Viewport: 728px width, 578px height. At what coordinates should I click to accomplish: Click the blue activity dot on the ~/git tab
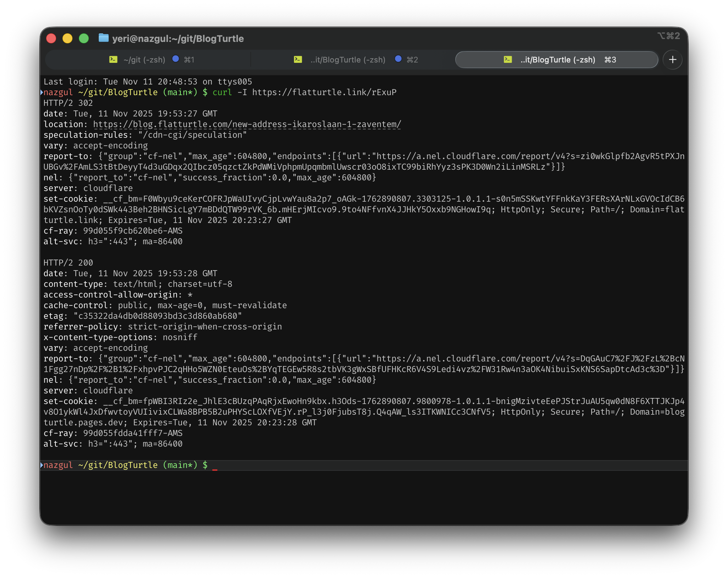click(x=175, y=59)
